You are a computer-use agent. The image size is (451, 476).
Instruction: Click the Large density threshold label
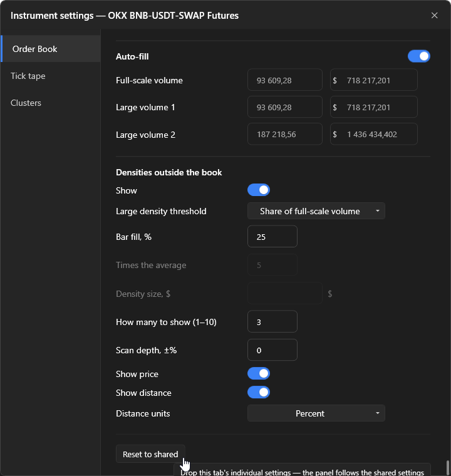pyautogui.click(x=161, y=211)
